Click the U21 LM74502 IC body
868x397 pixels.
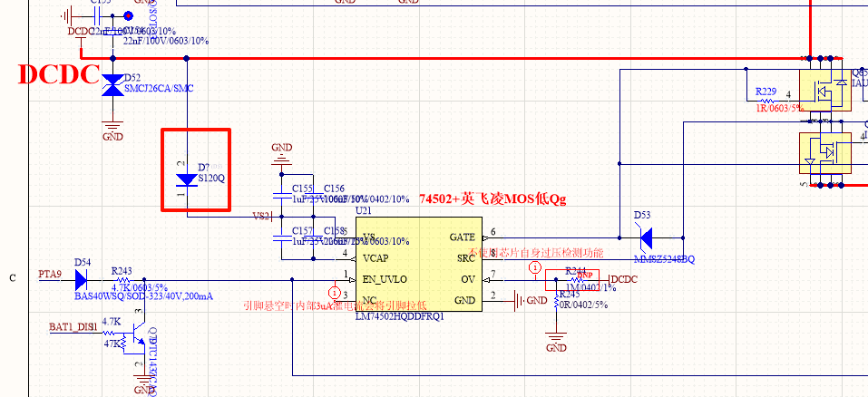point(418,264)
